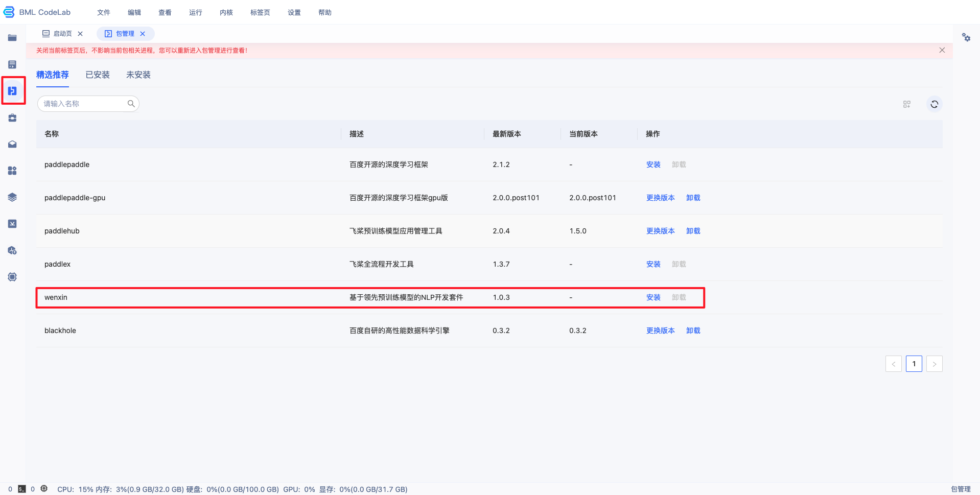Open the cloud upload icon in sidebar
The image size is (980, 495).
click(12, 250)
